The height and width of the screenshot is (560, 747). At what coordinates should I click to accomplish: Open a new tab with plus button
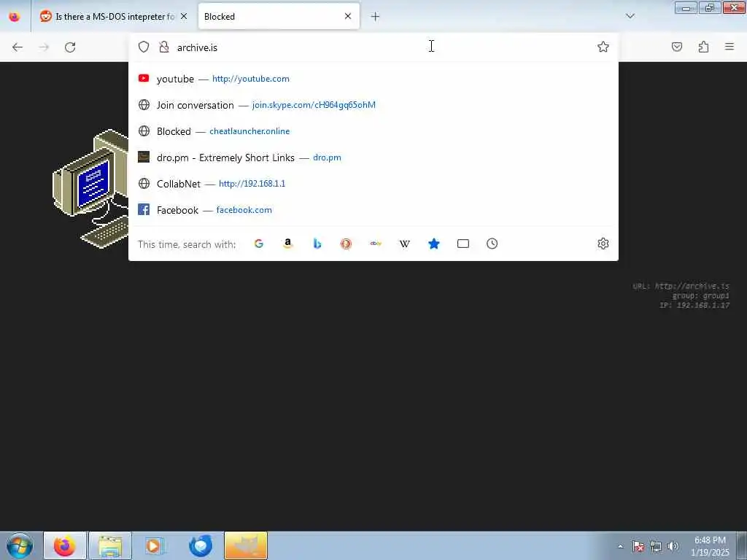pos(376,17)
